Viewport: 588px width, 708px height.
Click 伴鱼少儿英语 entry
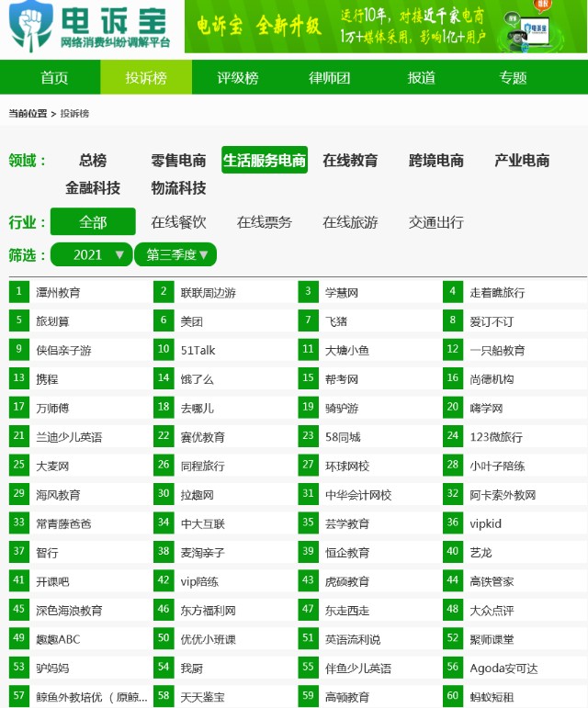point(358,669)
